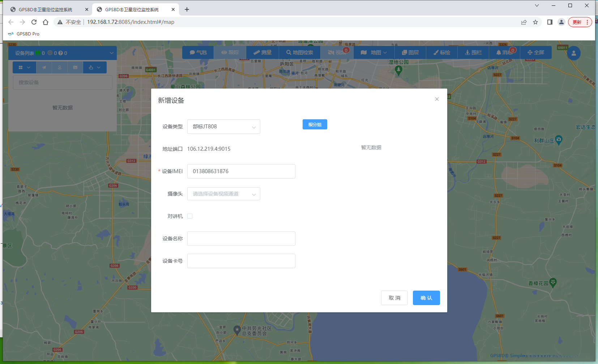Click the 设备名称 input field
This screenshot has height=364, width=598.
(241, 239)
